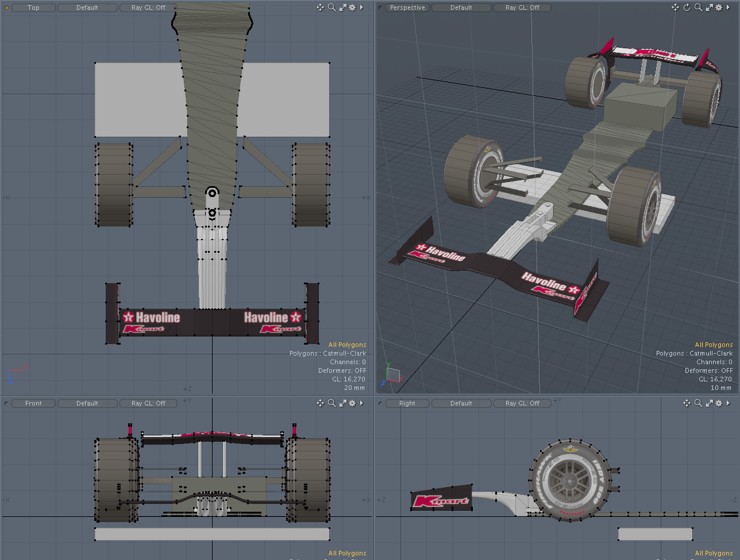This screenshot has height=560, width=740.
Task: Click 'All Polygons' label in Top viewport
Action: tap(347, 345)
